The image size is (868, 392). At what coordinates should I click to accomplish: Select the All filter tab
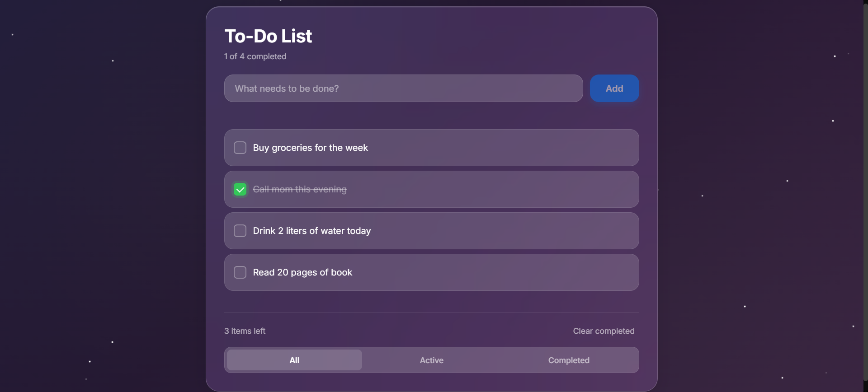click(x=293, y=360)
